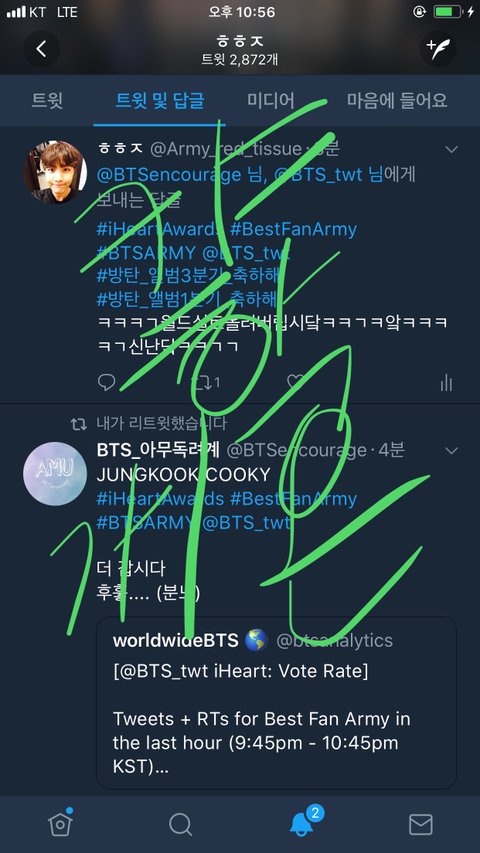
Task: Switch to the 트윗 tab
Action: coord(47,101)
